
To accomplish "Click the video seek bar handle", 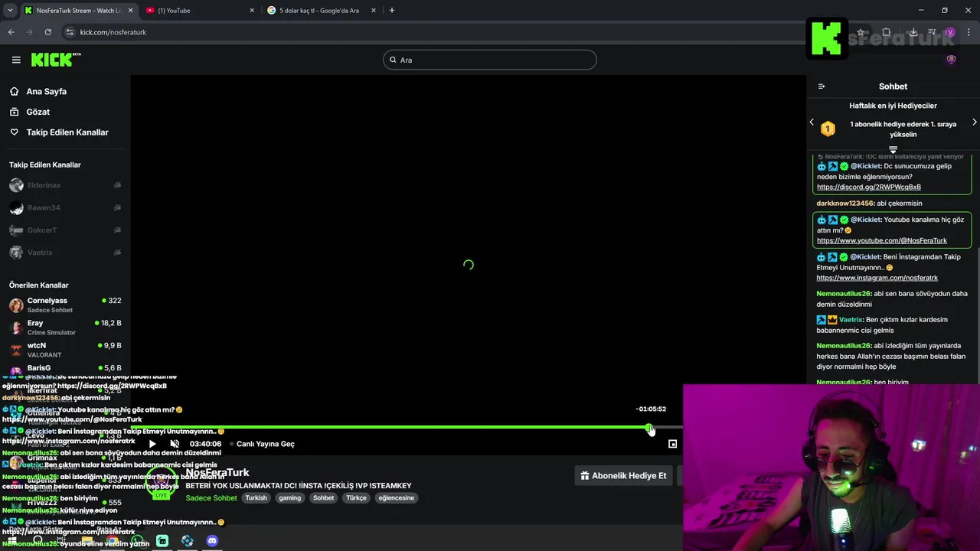I will pos(649,427).
